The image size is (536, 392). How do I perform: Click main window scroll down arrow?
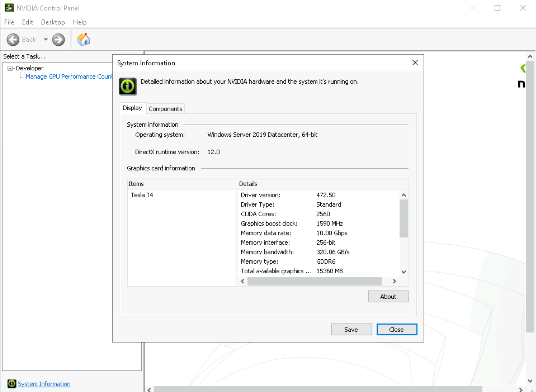click(530, 381)
